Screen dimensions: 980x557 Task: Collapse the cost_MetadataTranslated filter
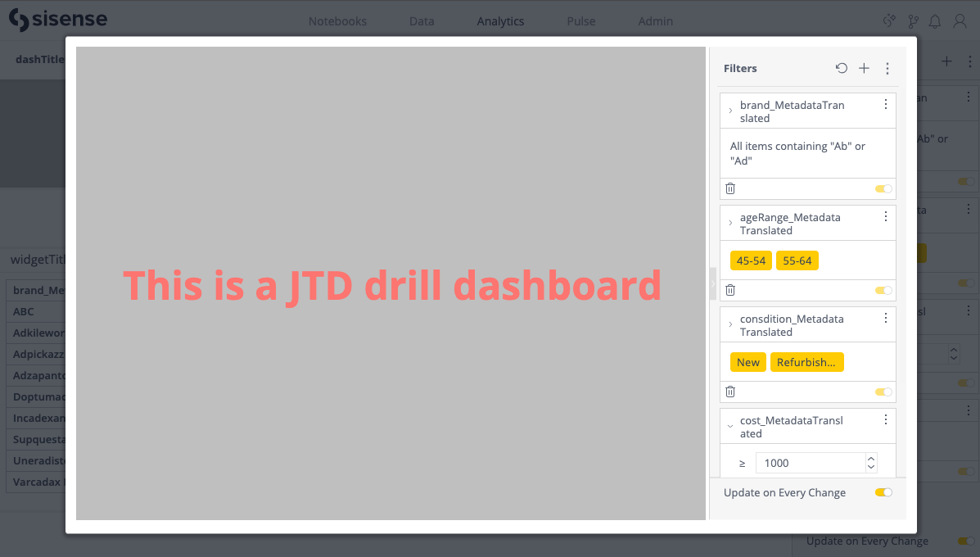pos(731,426)
